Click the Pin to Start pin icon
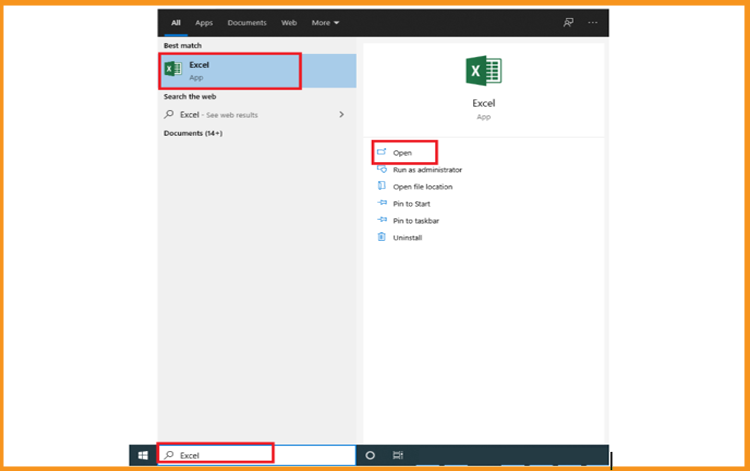 pyautogui.click(x=382, y=203)
